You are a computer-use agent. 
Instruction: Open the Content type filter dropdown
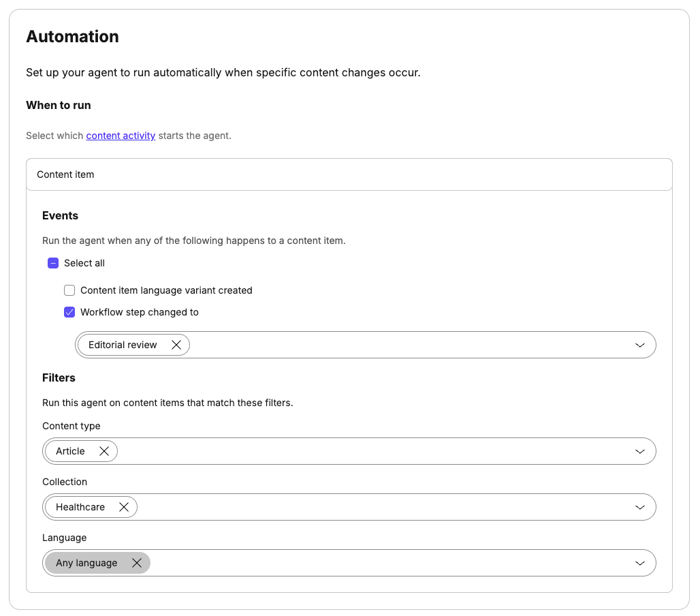pyautogui.click(x=640, y=451)
